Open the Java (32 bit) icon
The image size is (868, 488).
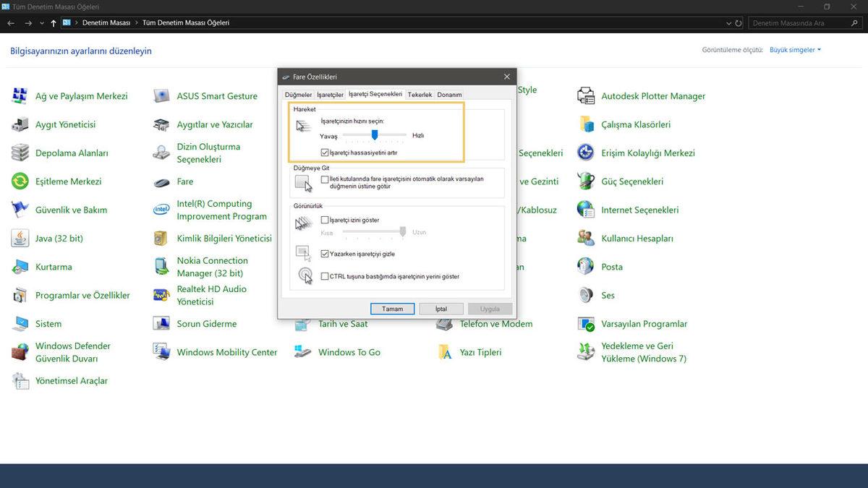coord(20,239)
